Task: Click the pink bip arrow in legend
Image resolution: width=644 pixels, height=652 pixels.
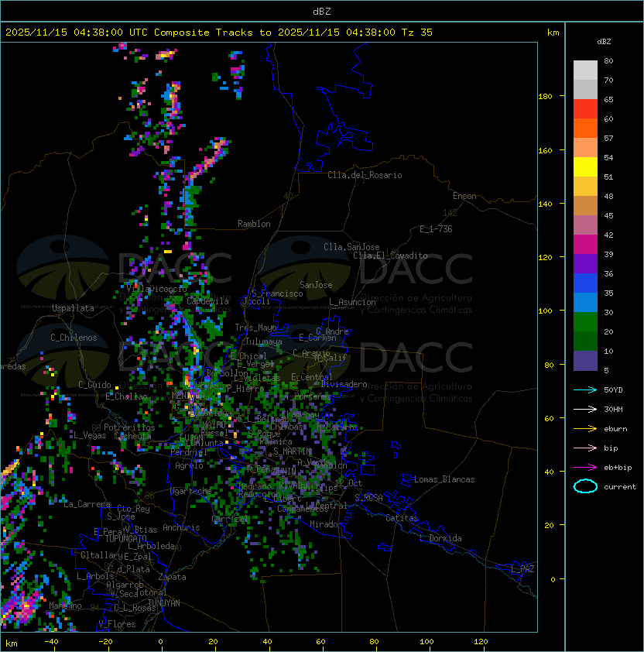Action: 585,448
